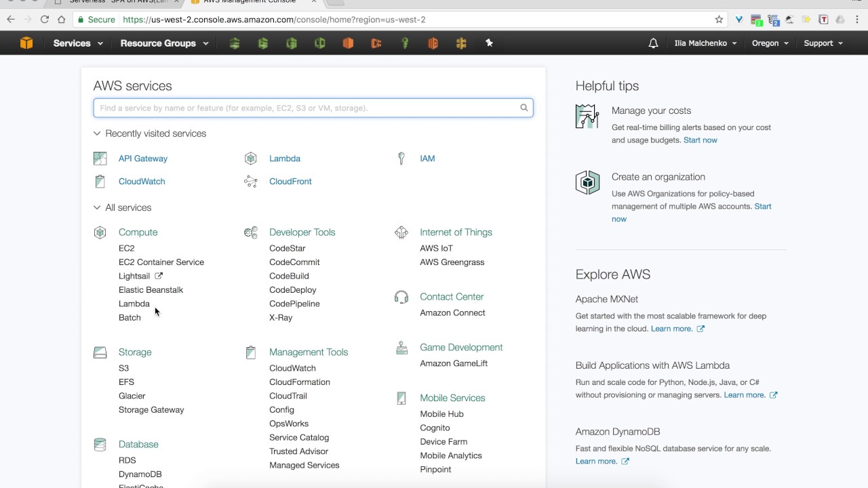Screen dimensions: 868x488
Task: Click the Google Drive extension icon
Action: (840, 20)
